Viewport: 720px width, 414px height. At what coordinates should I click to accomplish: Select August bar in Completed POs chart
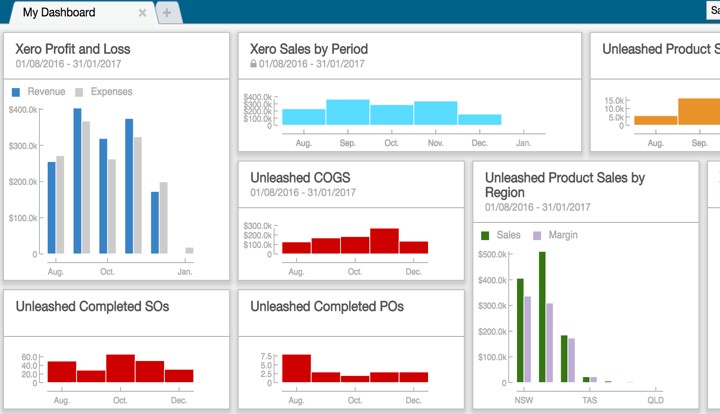(296, 368)
